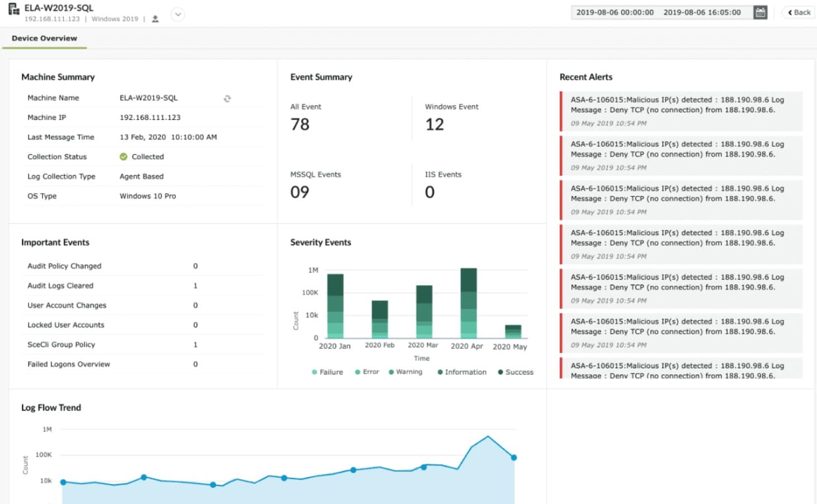The height and width of the screenshot is (504, 817).
Task: Click the IIS Events count 0
Action: coord(429,192)
